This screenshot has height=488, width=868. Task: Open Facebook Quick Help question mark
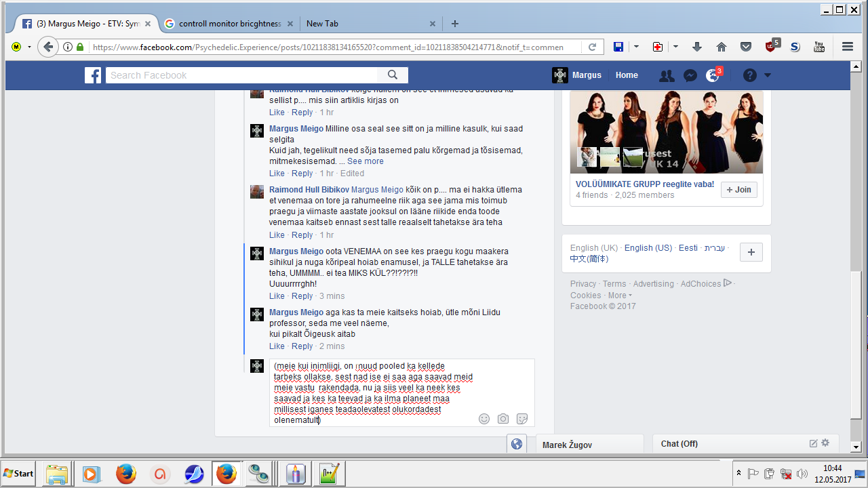(x=749, y=76)
